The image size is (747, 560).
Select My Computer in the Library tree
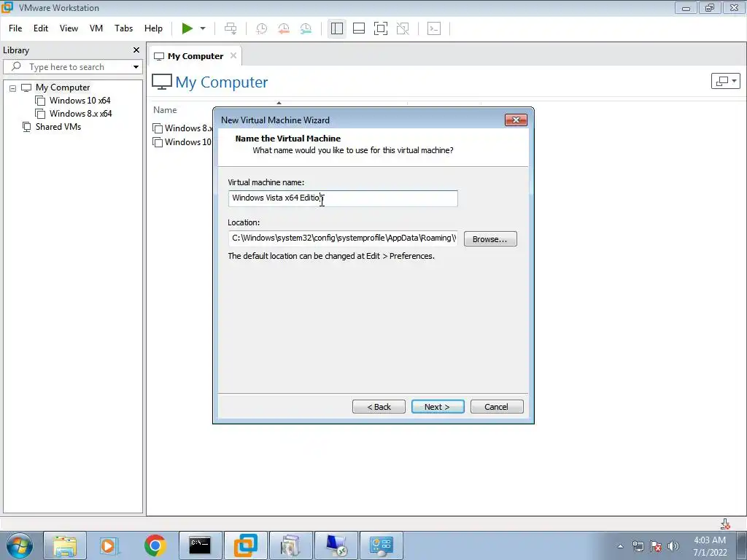(x=63, y=87)
